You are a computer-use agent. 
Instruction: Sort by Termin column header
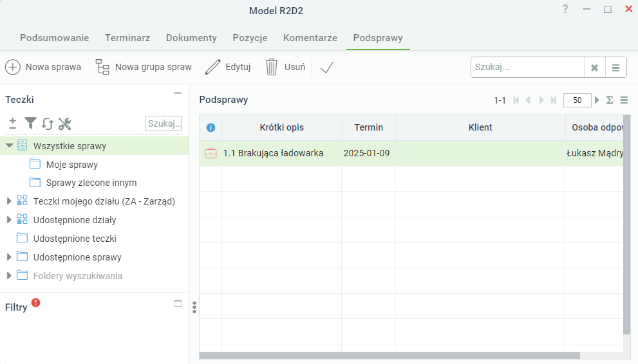pos(369,127)
